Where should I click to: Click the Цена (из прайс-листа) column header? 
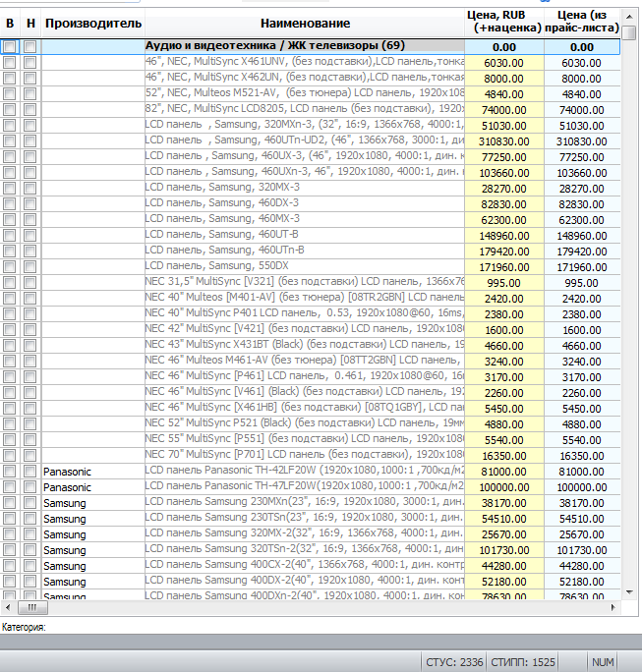(582, 22)
